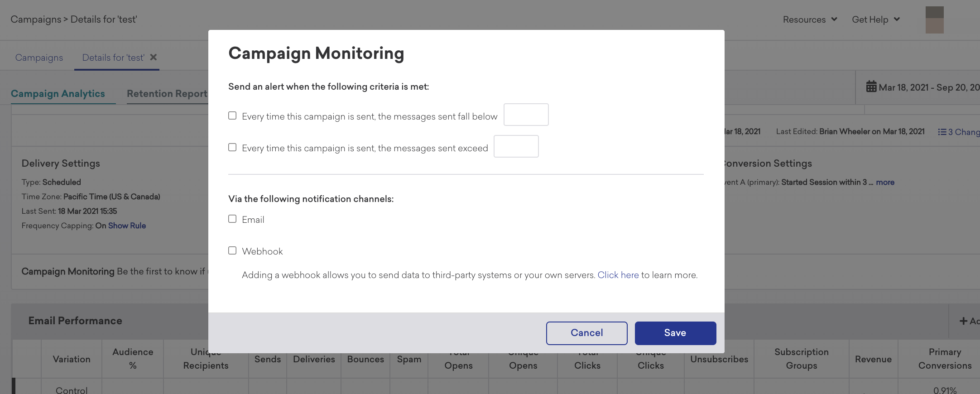Open the user avatar menu
The height and width of the screenshot is (394, 980).
click(934, 19)
